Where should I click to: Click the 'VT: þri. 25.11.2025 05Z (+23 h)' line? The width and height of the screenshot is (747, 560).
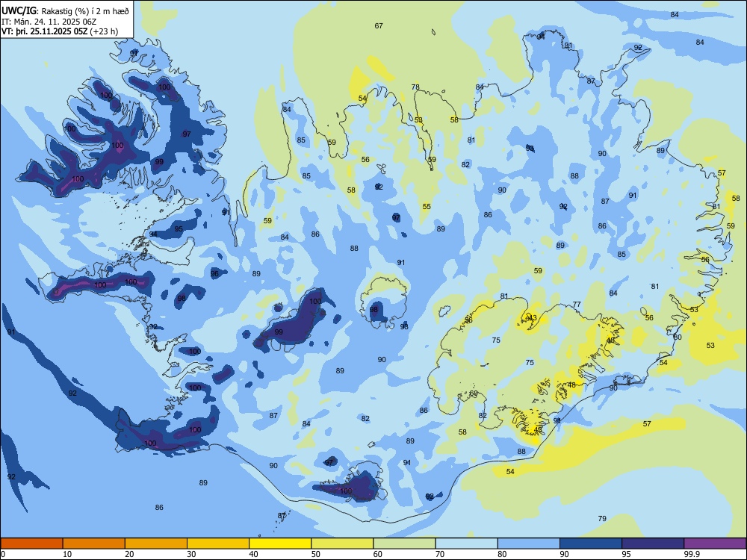60,32
